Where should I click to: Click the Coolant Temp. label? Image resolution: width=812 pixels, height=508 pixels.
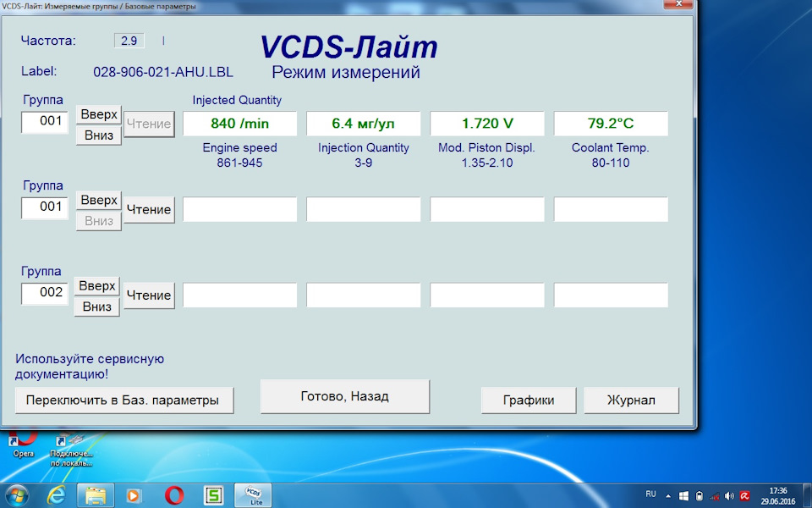click(x=611, y=147)
